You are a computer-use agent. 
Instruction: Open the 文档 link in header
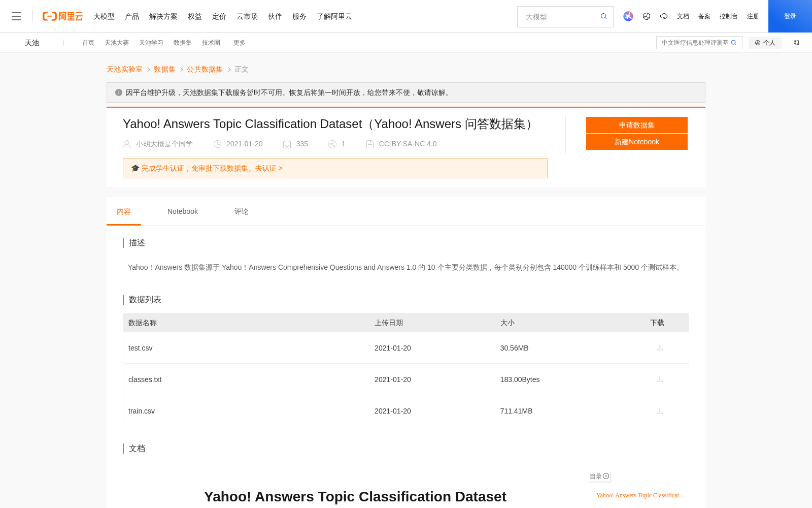(x=683, y=16)
